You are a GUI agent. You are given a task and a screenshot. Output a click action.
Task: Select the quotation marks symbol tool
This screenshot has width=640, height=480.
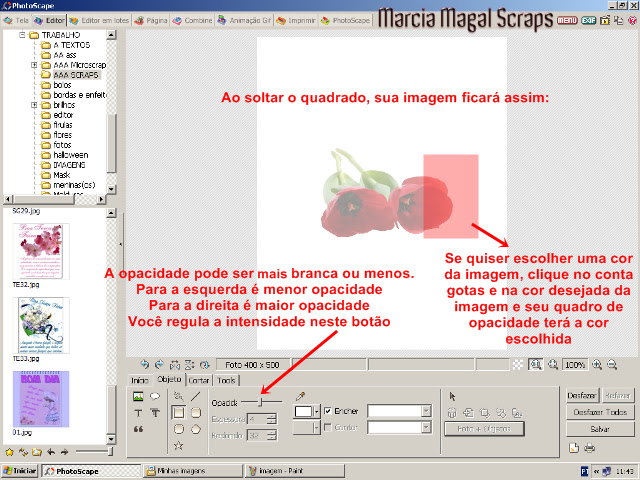point(138,429)
